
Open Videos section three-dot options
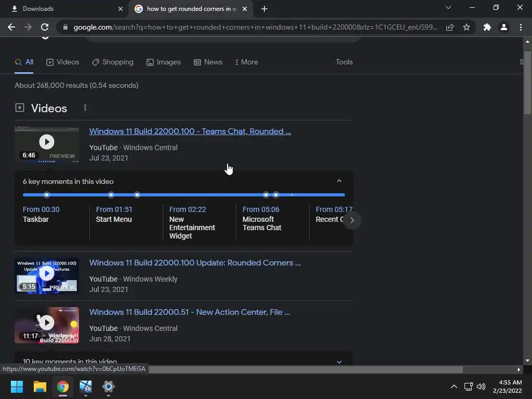click(85, 108)
